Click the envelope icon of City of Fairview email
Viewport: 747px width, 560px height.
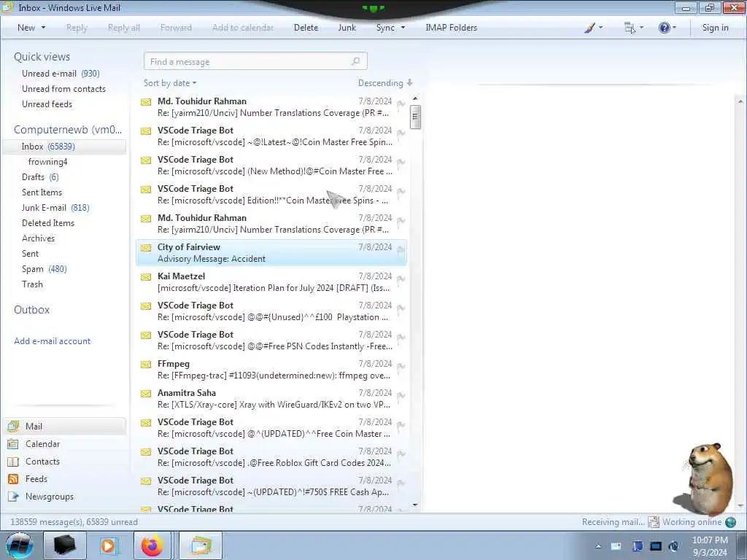click(x=146, y=248)
